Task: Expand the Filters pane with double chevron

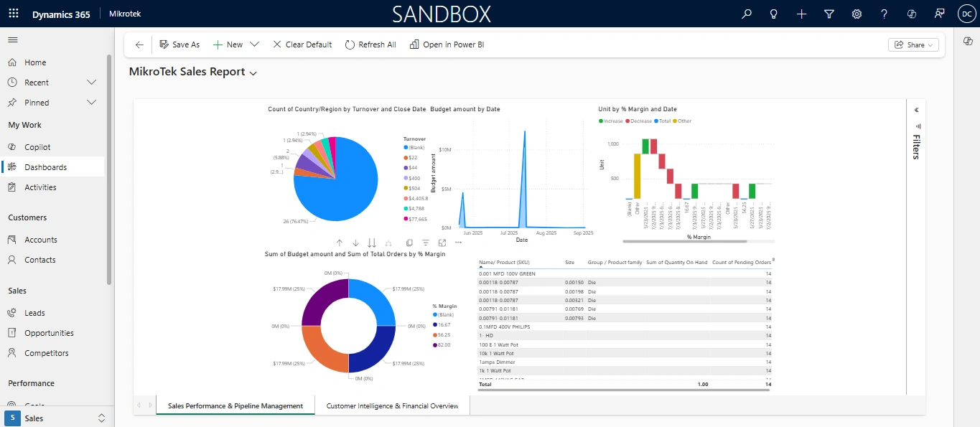Action: tap(916, 110)
